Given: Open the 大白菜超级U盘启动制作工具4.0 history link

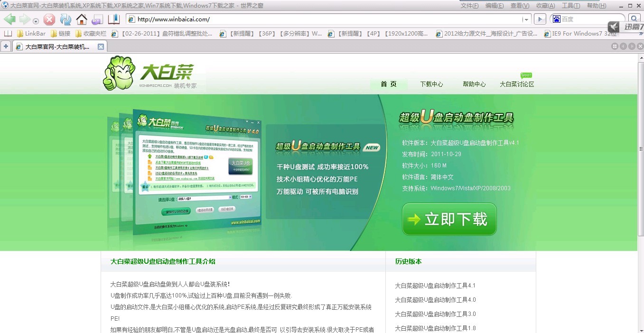Looking at the screenshot, I should click(435, 300).
